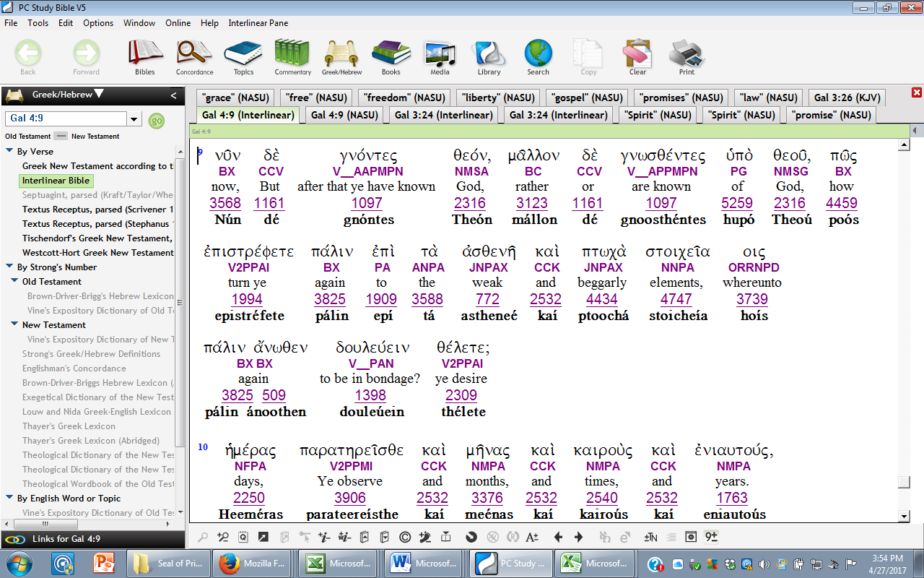924x578 pixels.
Task: Click the interlinear pane scroll-up arrow
Action: point(904,145)
